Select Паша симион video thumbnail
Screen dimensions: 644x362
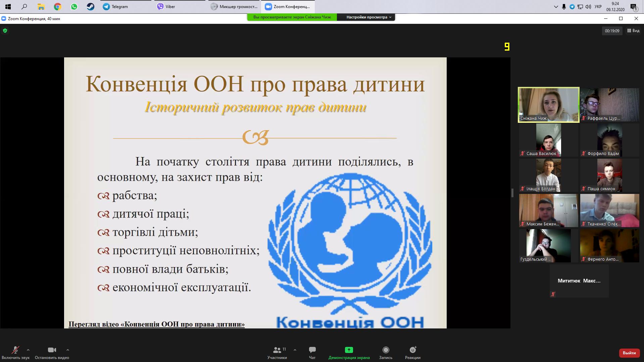point(610,175)
